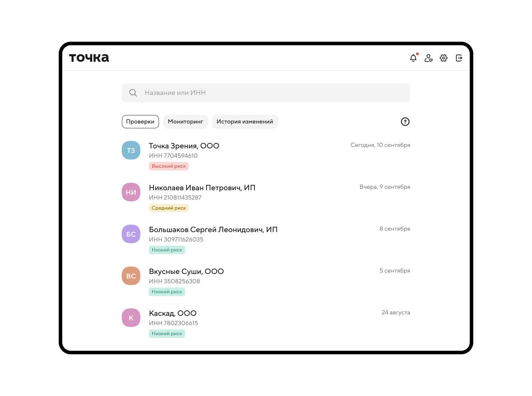Viewport: 532px width, 396px height.
Task: Open Николаев Иван Петрович, ИП entry
Action: pyautogui.click(x=202, y=188)
